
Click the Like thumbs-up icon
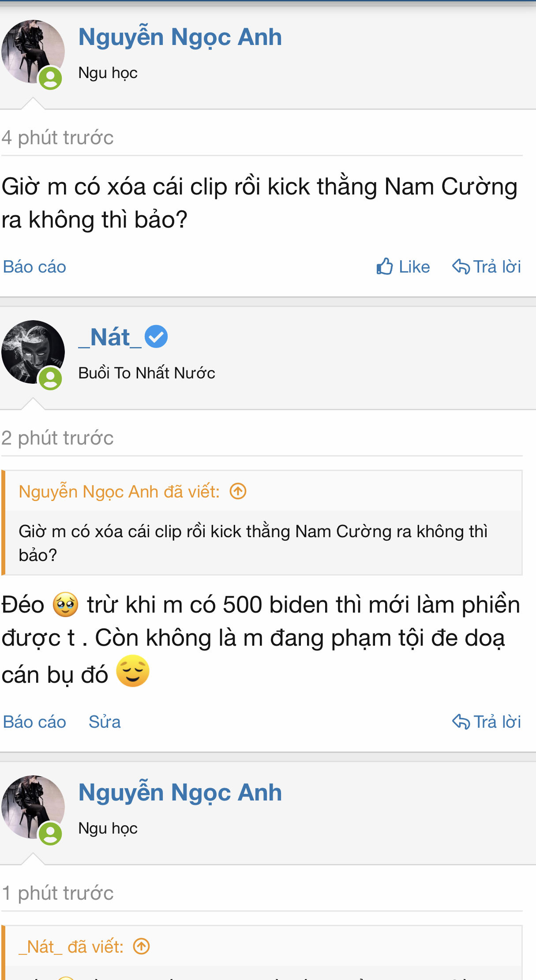[385, 266]
